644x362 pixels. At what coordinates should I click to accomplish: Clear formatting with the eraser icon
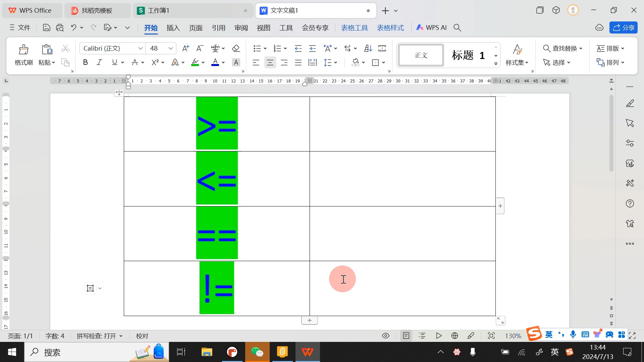tap(236, 48)
